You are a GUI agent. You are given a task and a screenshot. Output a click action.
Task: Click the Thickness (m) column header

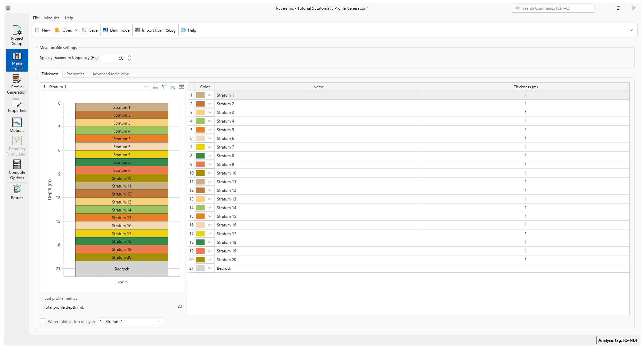(526, 87)
